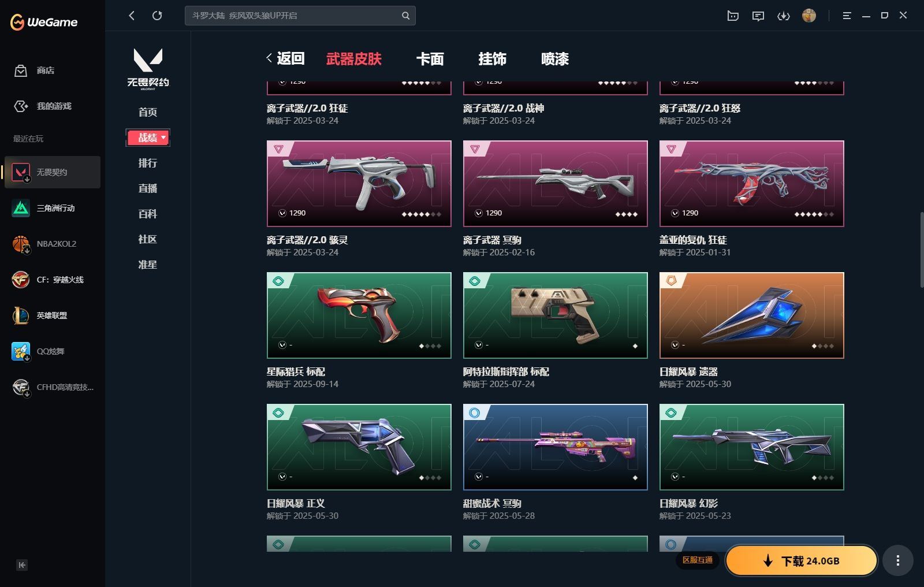Viewport: 924px width, 587px height.
Task: Open the messages chat icon
Action: 758,16
